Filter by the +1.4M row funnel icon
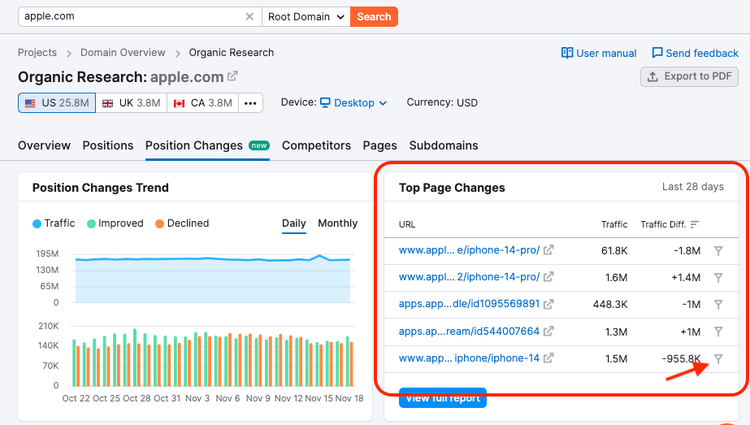Image resolution: width=750 pixels, height=425 pixels. pos(718,277)
